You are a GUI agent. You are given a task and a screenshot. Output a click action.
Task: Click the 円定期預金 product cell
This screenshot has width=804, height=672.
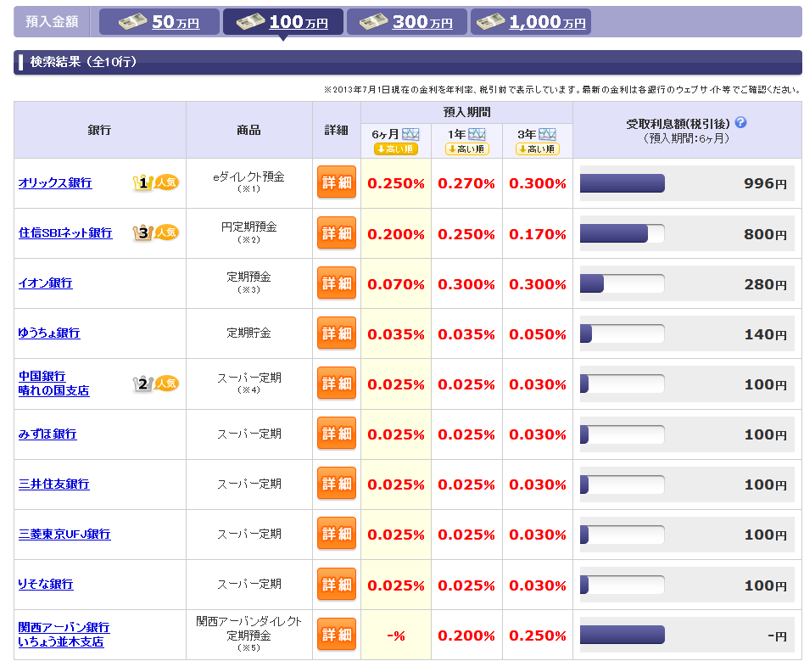(x=248, y=232)
